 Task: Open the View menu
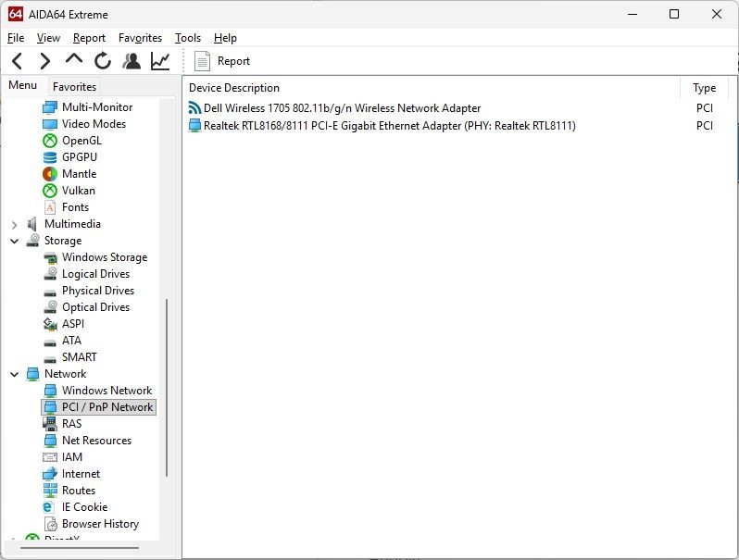tap(48, 38)
